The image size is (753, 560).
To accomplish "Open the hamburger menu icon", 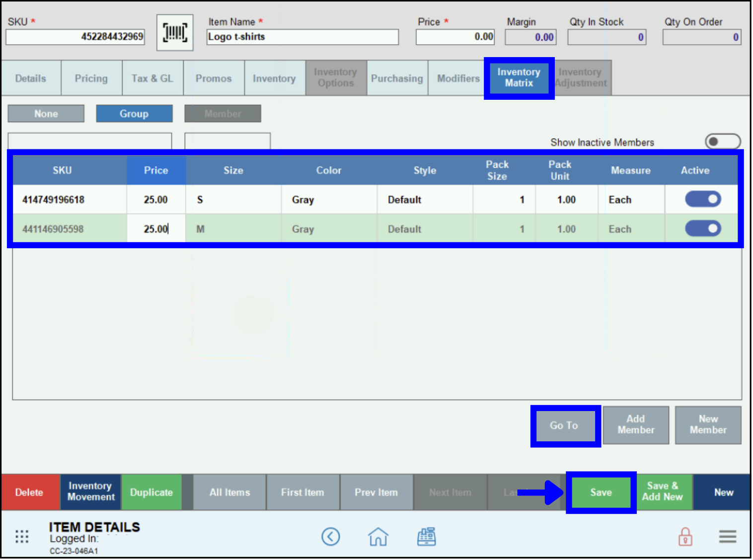I will pos(728,537).
